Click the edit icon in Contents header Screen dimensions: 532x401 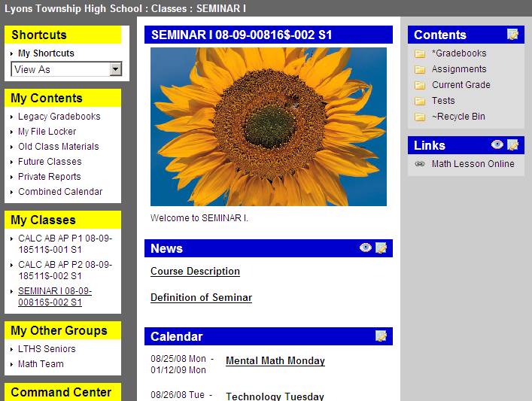[x=512, y=35]
